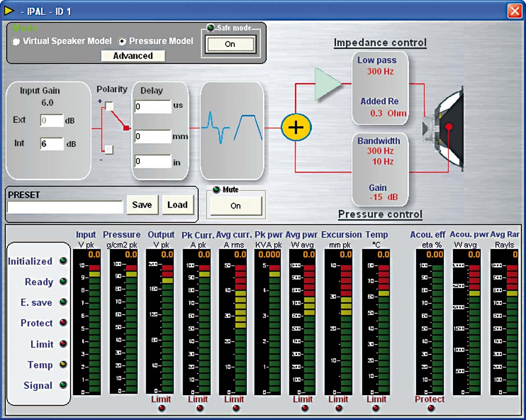Click the green Safe mode indicator LED
The height and width of the screenshot is (420, 526).
[211, 27]
